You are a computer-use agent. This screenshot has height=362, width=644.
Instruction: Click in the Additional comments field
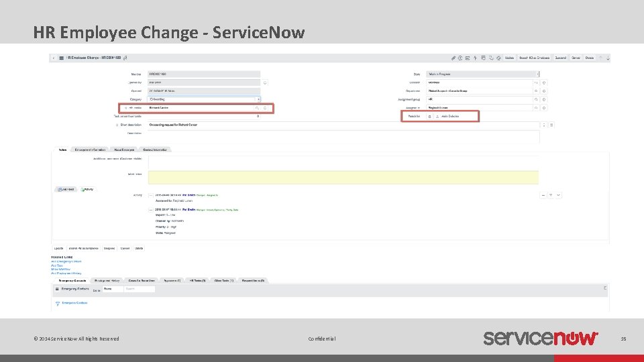click(x=343, y=162)
